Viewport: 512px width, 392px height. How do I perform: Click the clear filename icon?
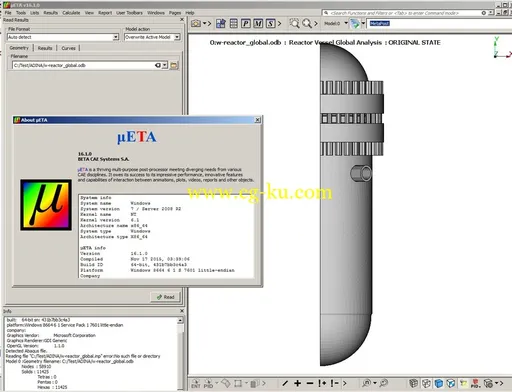(x=158, y=65)
